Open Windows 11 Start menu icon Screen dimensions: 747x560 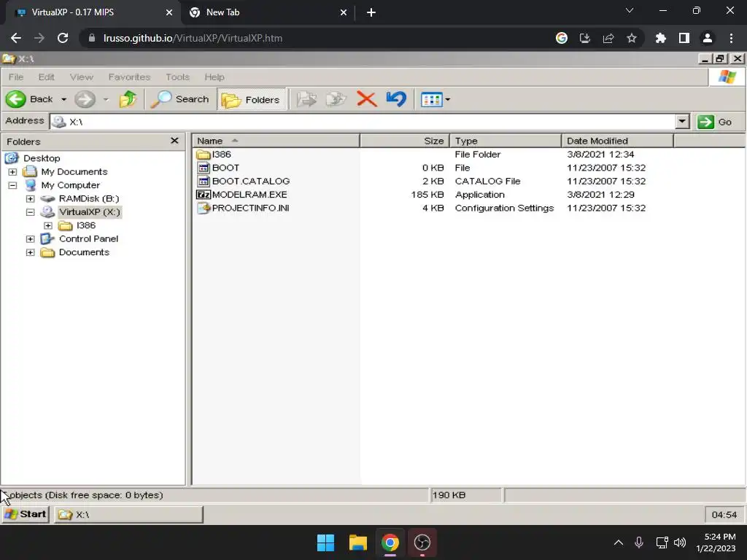tap(325, 542)
